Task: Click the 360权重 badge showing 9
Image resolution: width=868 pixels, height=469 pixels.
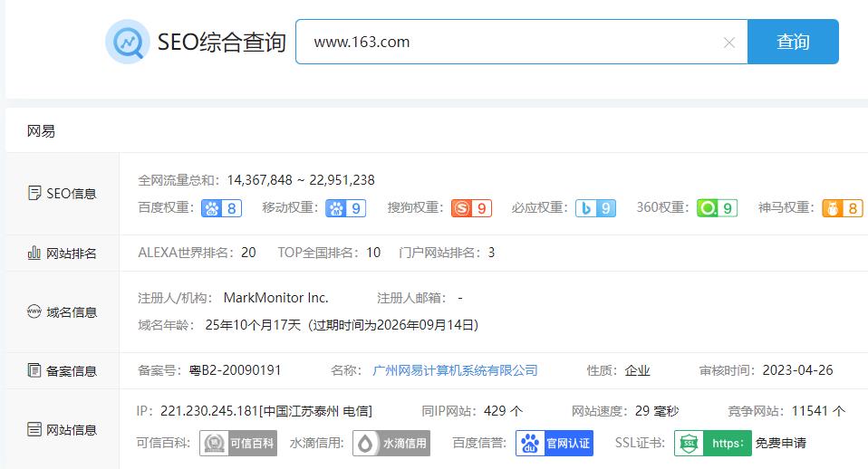Action: coord(717,208)
